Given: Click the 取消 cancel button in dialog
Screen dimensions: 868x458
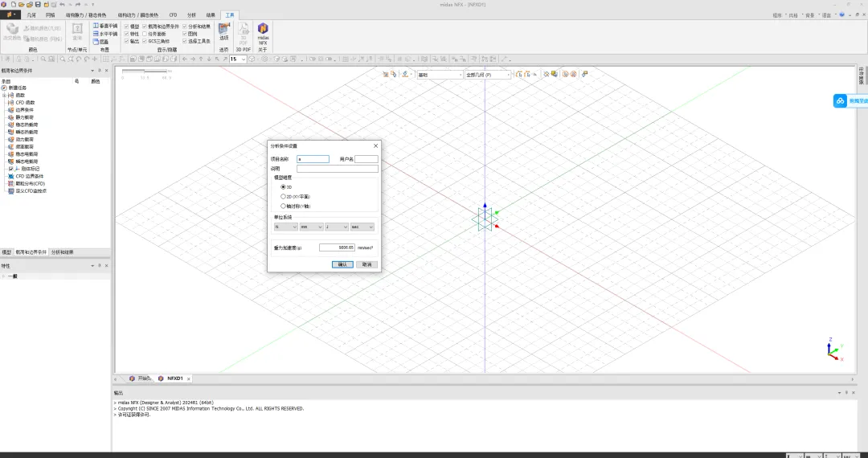Looking at the screenshot, I should tap(367, 264).
